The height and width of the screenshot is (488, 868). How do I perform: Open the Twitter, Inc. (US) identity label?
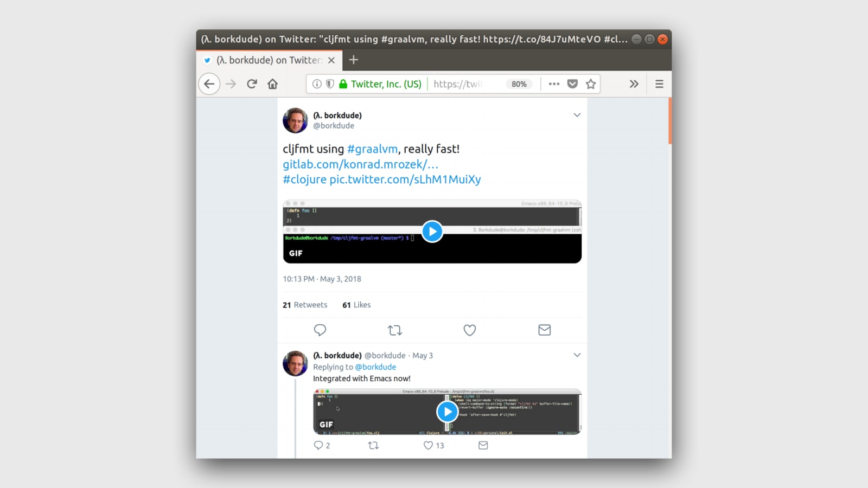(386, 84)
